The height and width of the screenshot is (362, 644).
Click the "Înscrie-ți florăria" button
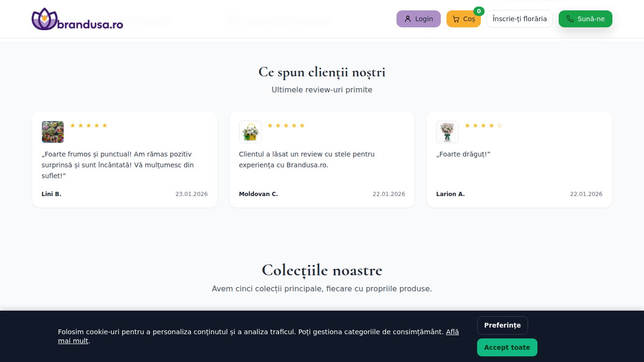click(x=520, y=19)
